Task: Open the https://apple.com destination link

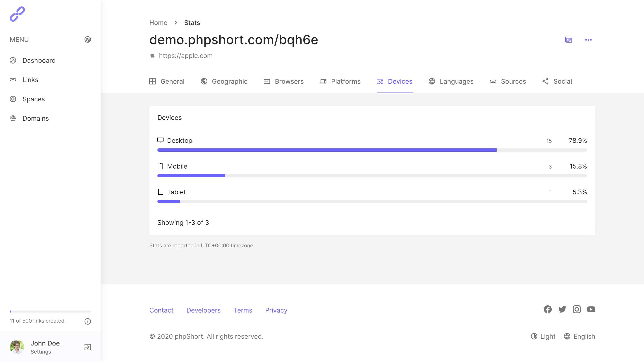Action: [x=186, y=56]
